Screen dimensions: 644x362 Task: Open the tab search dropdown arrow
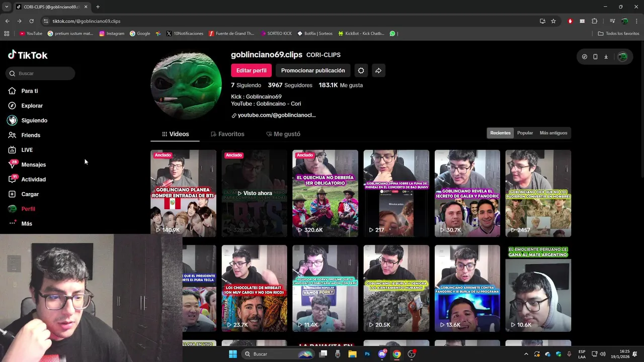tap(7, 7)
